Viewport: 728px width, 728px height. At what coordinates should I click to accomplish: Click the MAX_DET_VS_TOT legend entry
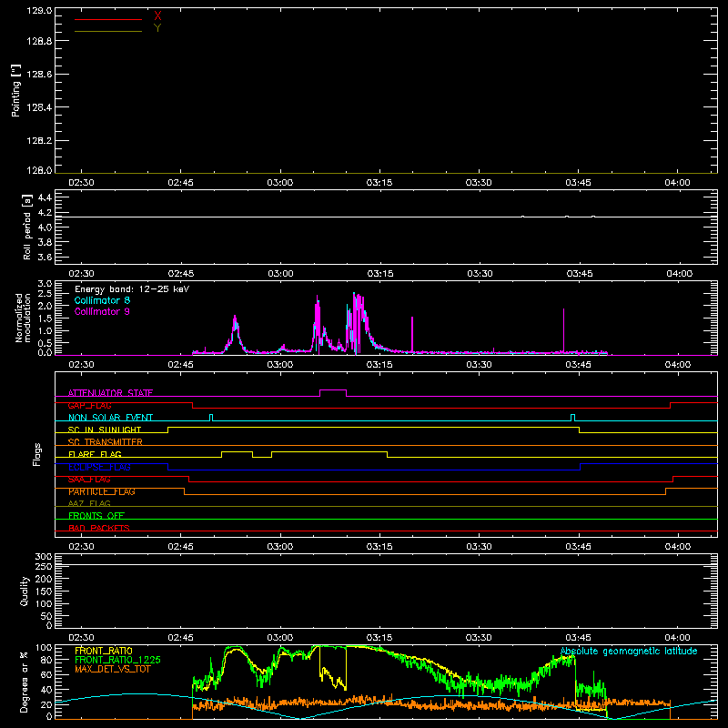(112, 669)
